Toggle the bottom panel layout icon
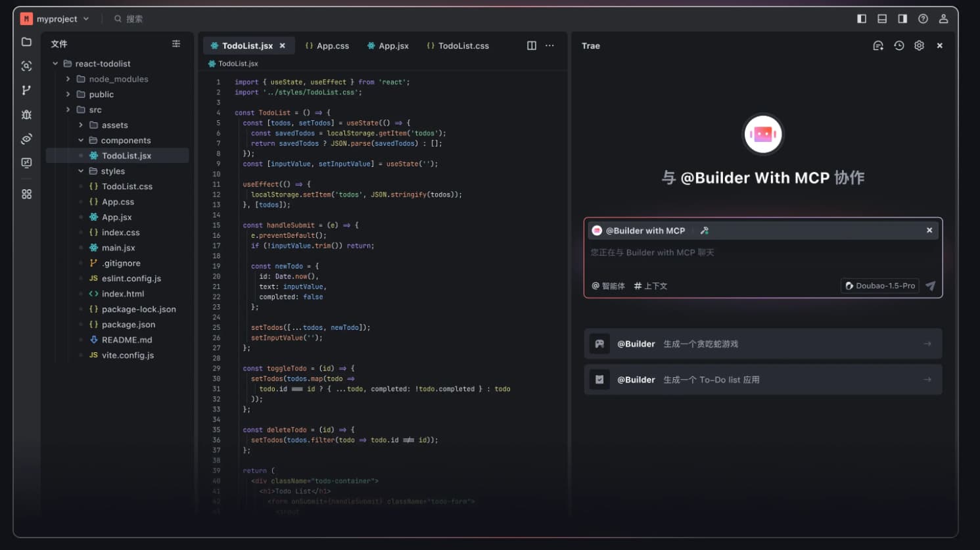980x550 pixels. pyautogui.click(x=882, y=18)
